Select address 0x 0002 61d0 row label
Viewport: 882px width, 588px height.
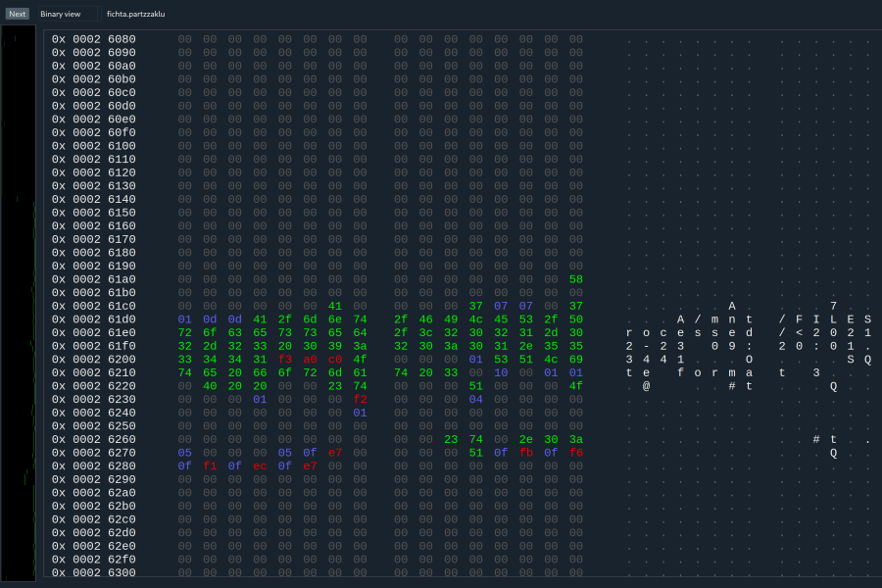pos(94,319)
